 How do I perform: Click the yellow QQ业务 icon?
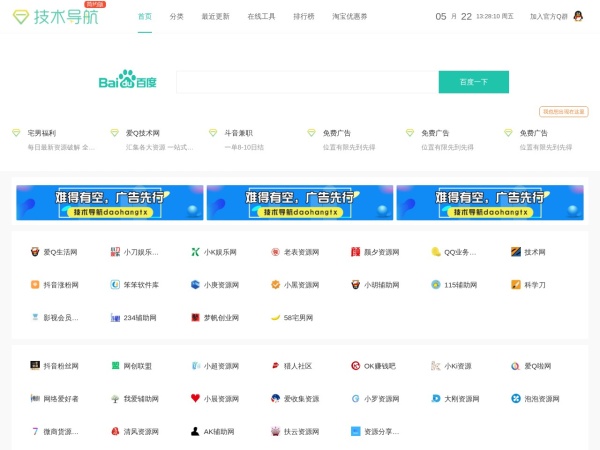[435, 252]
